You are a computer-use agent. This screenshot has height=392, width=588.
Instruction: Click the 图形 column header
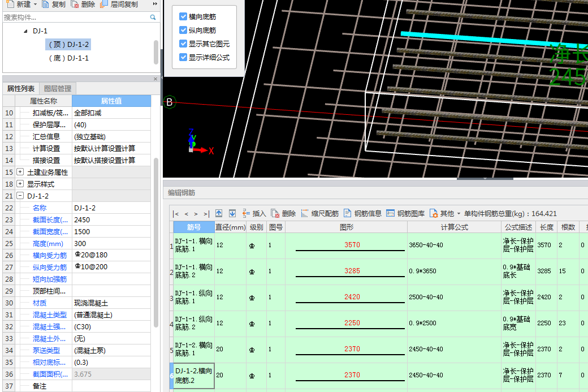pyautogui.click(x=347, y=227)
